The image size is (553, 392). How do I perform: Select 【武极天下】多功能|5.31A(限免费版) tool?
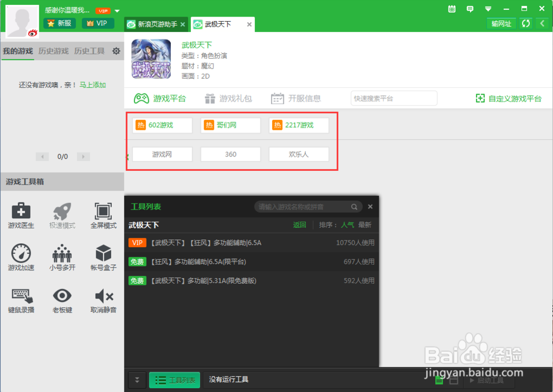pyautogui.click(x=252, y=281)
